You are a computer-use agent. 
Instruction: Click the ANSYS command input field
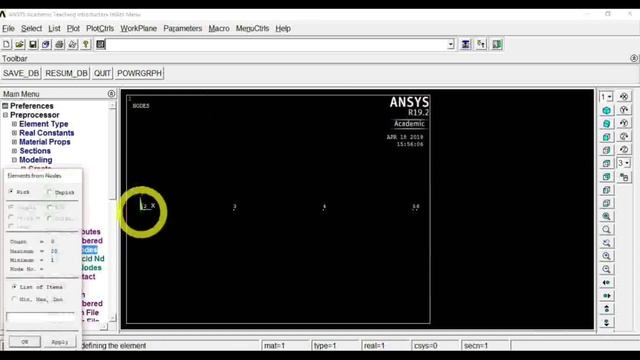(x=276, y=44)
